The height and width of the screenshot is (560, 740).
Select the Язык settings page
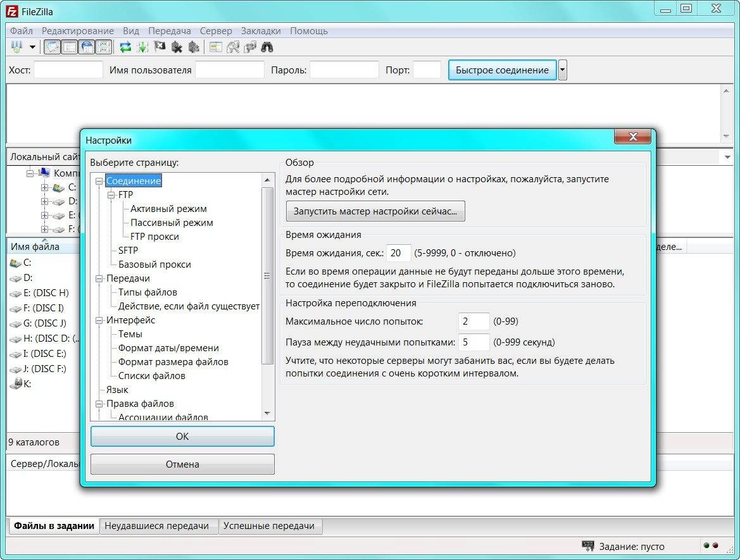click(117, 390)
